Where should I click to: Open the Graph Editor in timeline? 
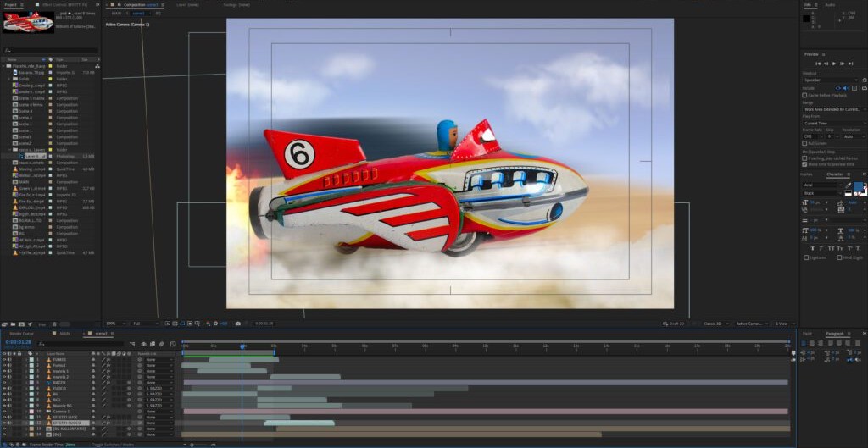[x=173, y=344]
